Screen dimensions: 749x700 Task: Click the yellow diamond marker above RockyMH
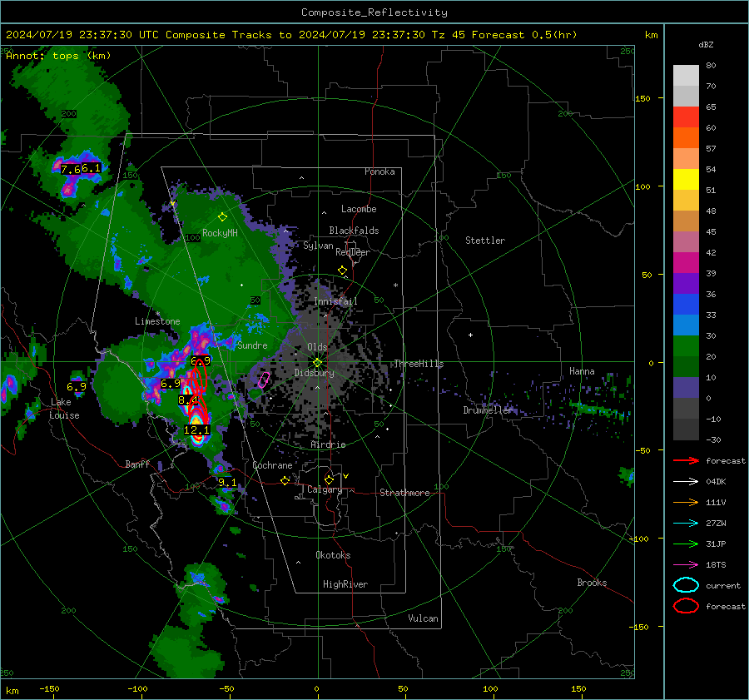pos(222,217)
